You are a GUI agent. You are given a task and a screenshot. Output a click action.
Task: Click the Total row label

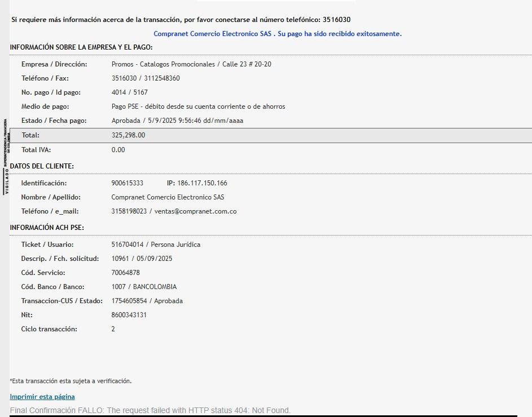click(x=30, y=135)
